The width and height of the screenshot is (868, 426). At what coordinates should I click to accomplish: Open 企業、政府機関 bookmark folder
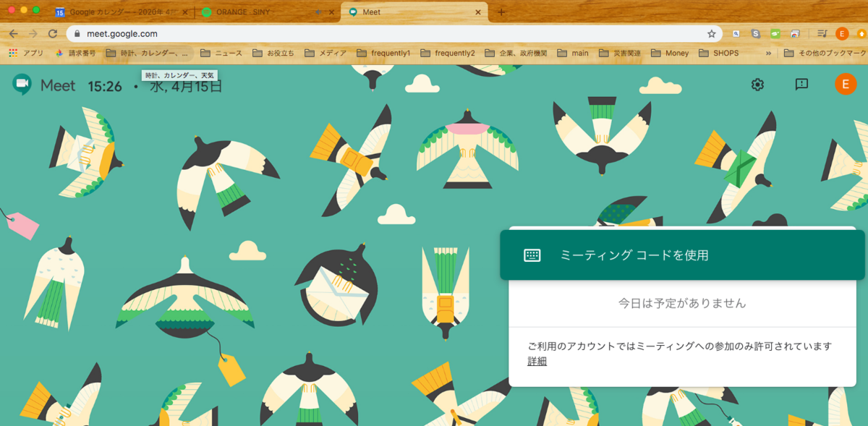(516, 53)
